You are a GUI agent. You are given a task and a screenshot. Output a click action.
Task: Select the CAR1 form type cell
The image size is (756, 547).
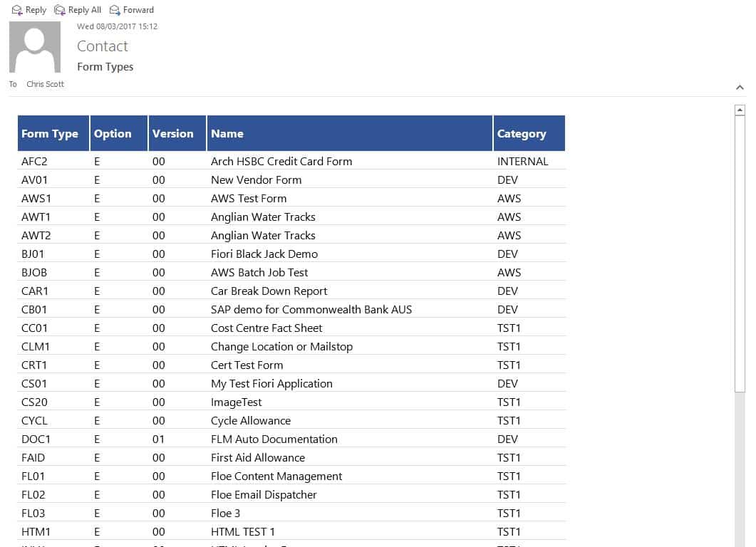point(35,291)
